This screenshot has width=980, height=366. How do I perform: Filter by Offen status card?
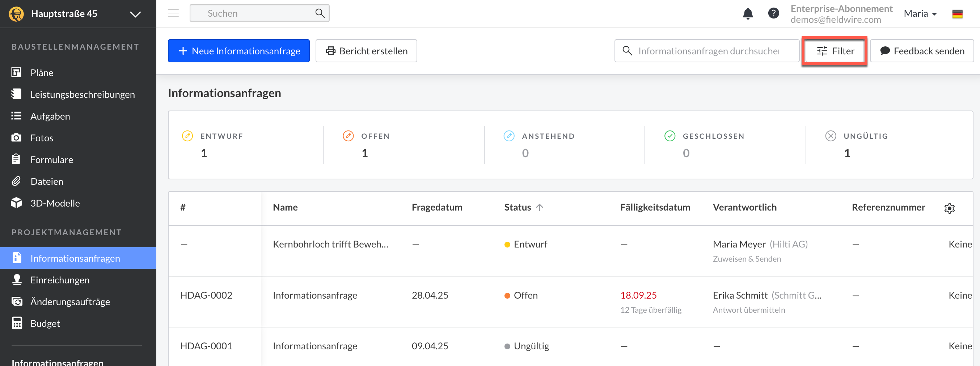click(x=375, y=145)
